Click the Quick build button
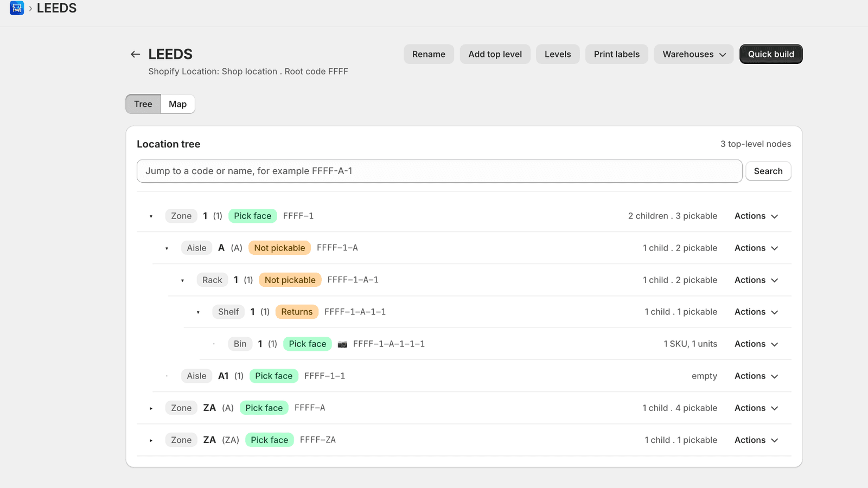Viewport: 868px width, 488px height. tap(771, 54)
